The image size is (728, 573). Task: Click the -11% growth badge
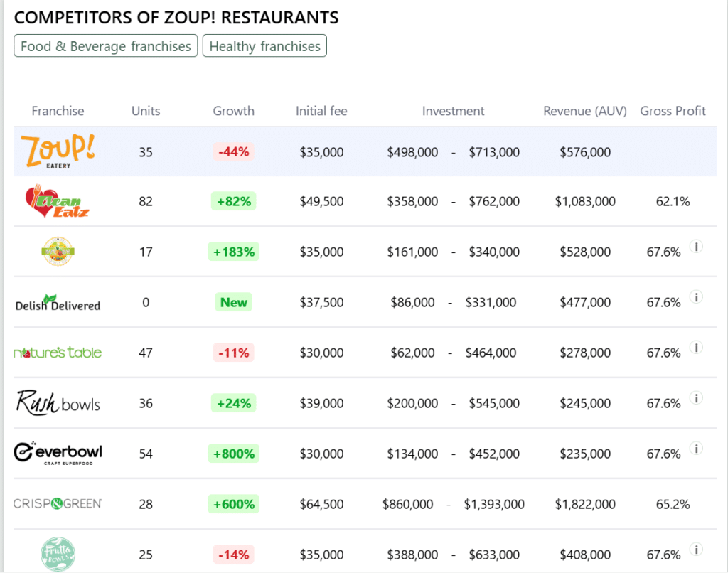point(233,353)
